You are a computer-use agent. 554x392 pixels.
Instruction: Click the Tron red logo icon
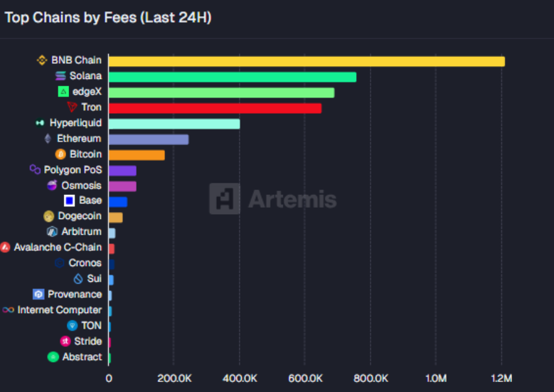[72, 107]
